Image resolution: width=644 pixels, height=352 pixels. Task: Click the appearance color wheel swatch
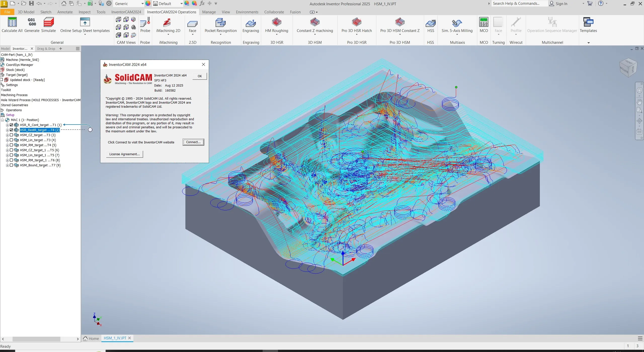pyautogui.click(x=148, y=4)
